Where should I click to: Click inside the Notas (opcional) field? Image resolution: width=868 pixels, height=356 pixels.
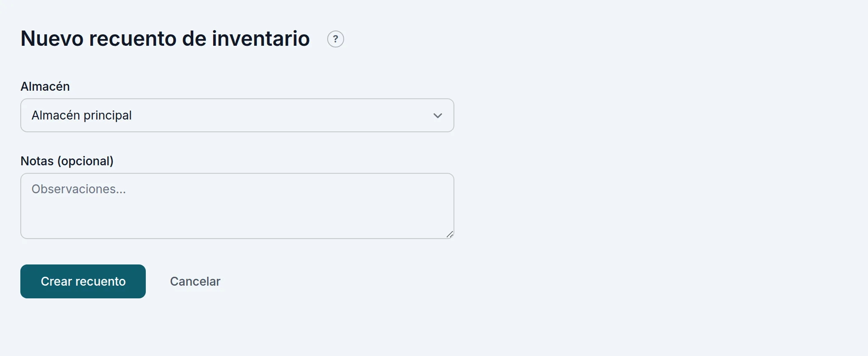click(237, 206)
